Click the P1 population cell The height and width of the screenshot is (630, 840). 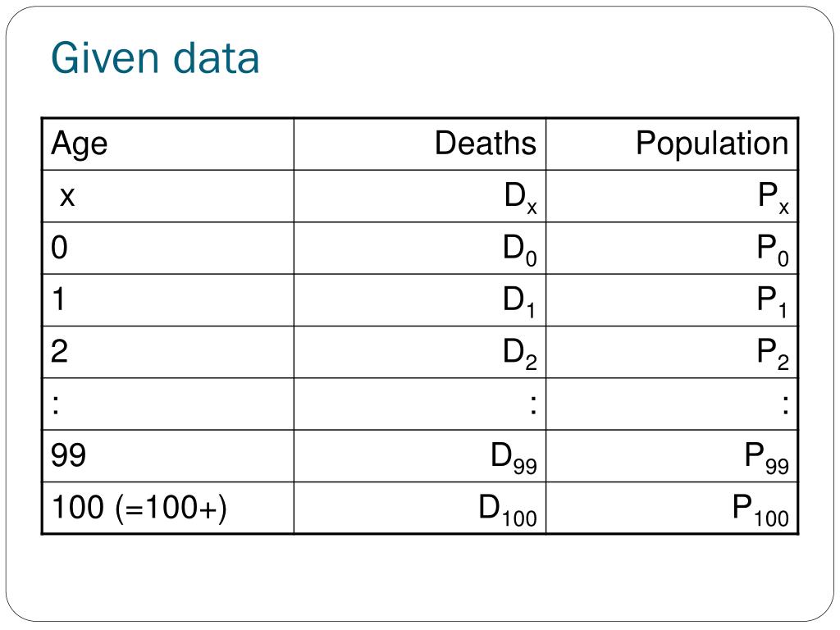coord(672,300)
